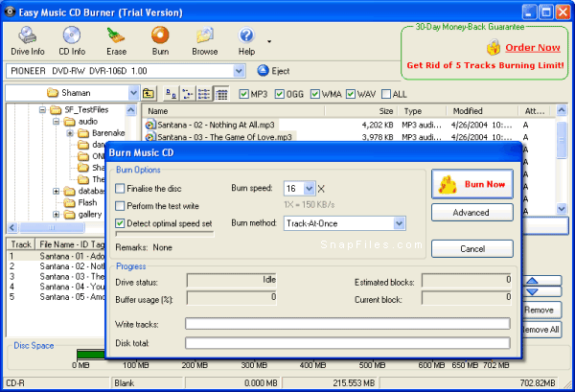
Task: Click the Track column header
Action: (21, 244)
